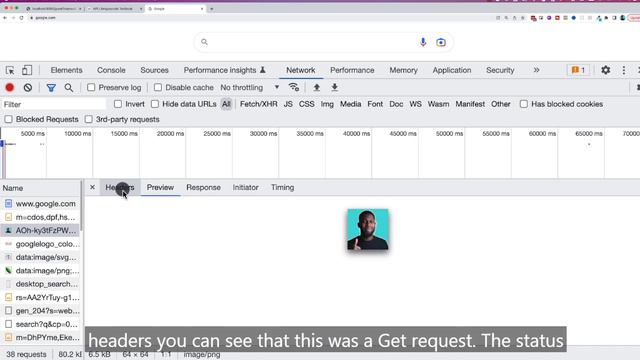Screen dimensions: 640x360
Task: Click the Google search input box
Action: pos(323,42)
